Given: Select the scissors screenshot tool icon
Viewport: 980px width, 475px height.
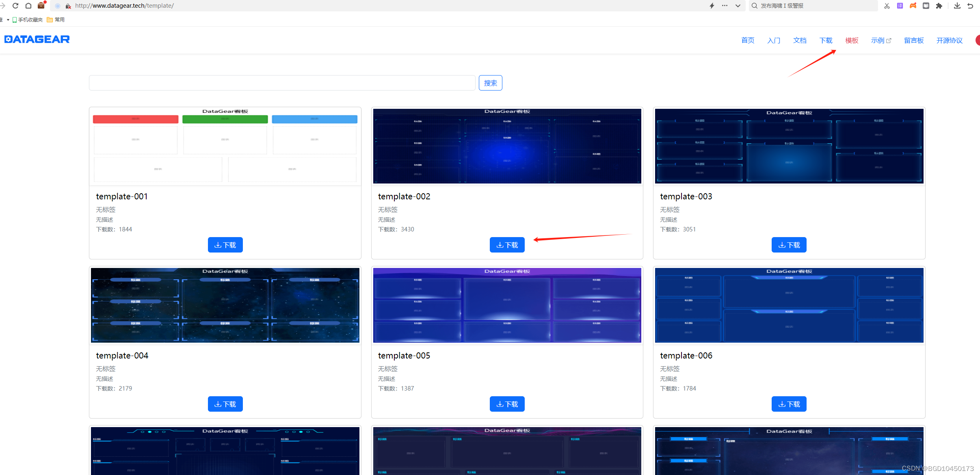Looking at the screenshot, I should (887, 6).
